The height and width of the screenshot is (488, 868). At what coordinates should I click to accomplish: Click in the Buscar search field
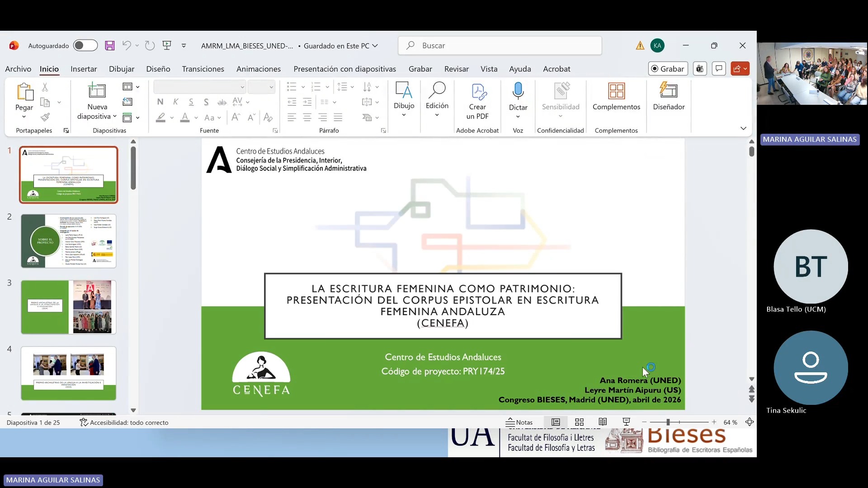(500, 46)
